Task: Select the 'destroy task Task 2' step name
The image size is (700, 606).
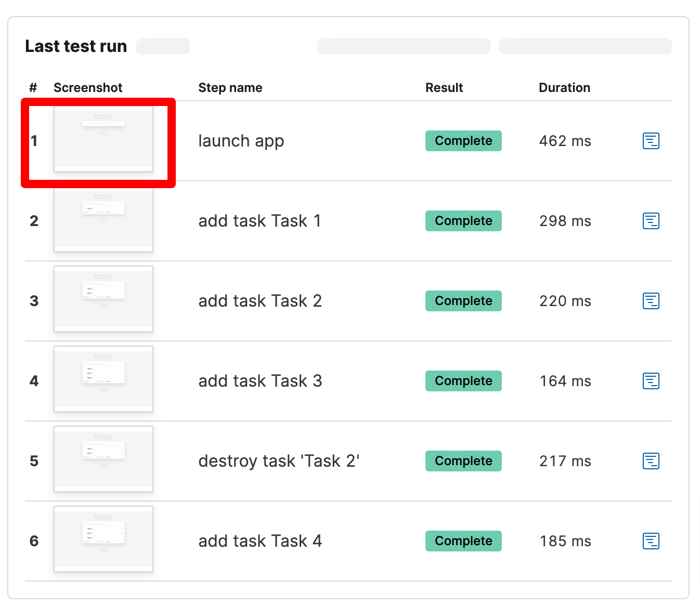Action: (279, 460)
